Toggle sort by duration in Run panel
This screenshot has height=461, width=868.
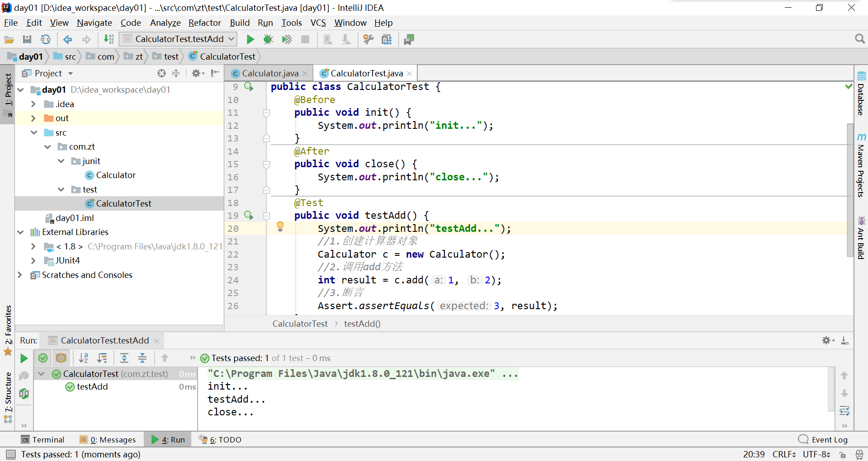[x=102, y=358]
